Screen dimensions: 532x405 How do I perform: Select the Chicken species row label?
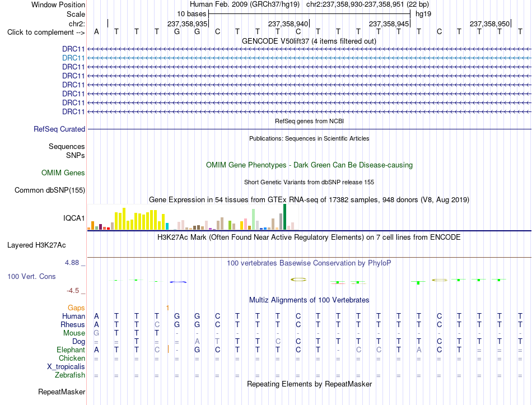[72, 358]
